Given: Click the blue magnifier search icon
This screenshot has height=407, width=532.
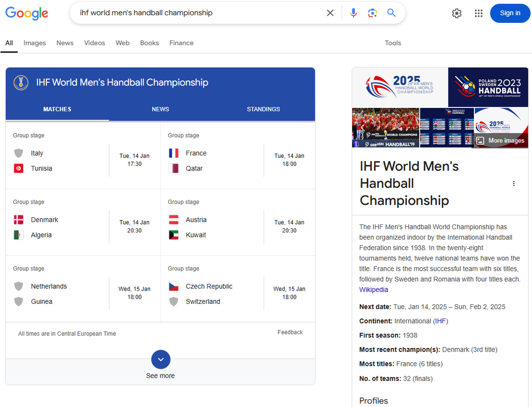Looking at the screenshot, I should (391, 13).
